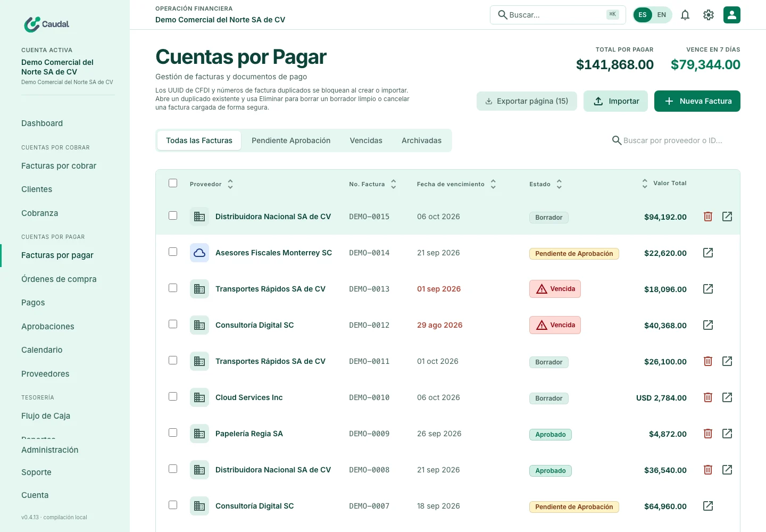
Task: Open invoice DEMO-0014 external link icon
Action: click(x=708, y=253)
